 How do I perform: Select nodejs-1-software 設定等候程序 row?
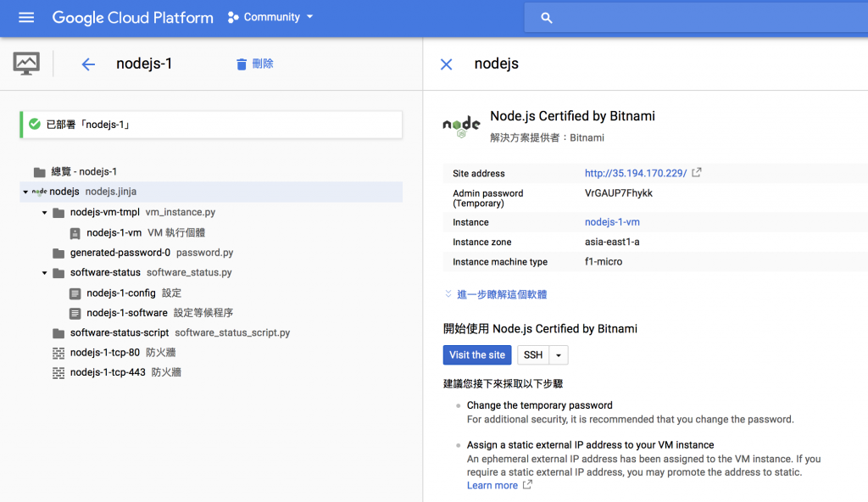[x=211, y=313]
